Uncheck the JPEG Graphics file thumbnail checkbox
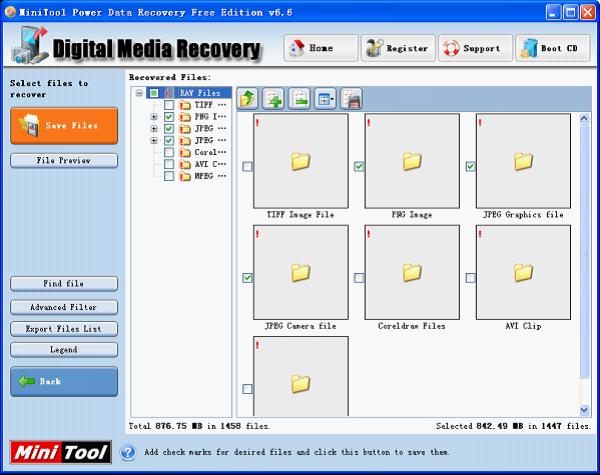Image resolution: width=600 pixels, height=475 pixels. (470, 166)
